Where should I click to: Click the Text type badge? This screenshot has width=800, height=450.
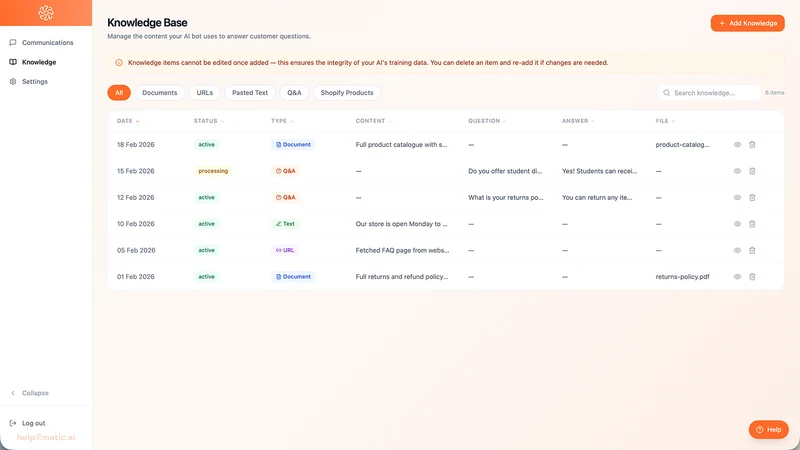pos(285,224)
